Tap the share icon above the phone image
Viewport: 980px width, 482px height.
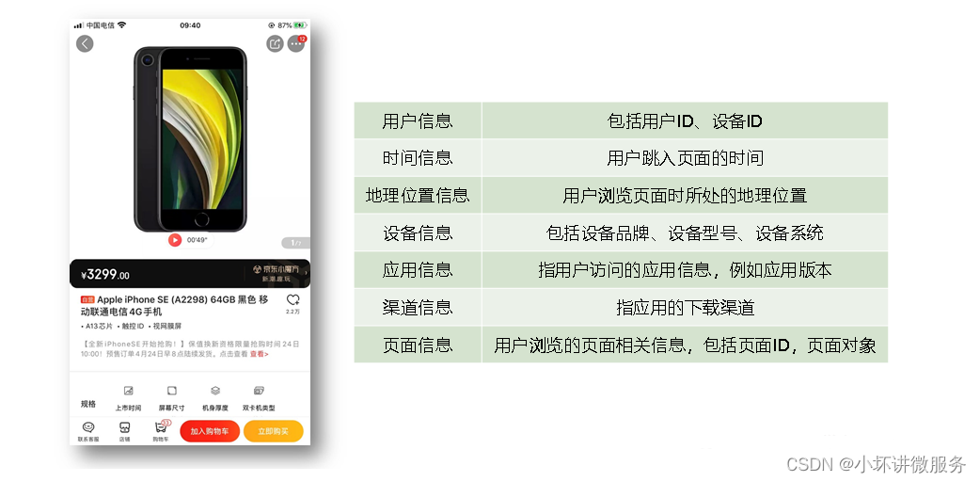275,43
